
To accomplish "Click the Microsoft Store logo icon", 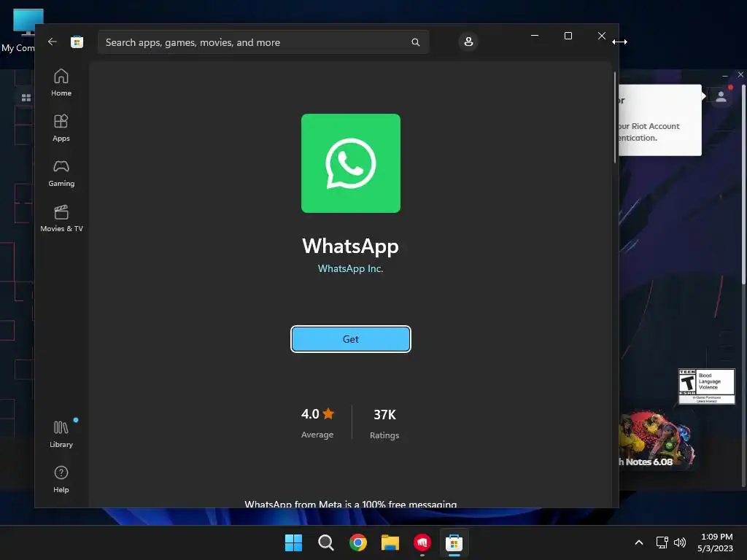I will coord(77,42).
